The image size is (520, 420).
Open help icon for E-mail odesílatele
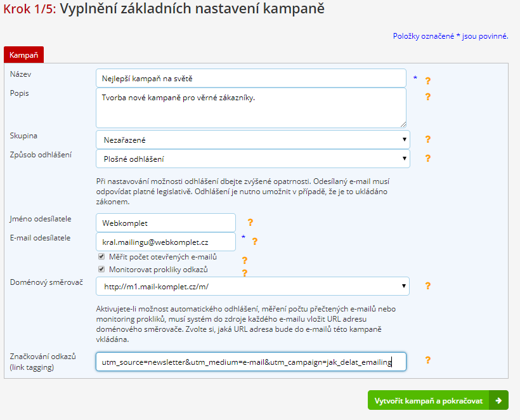pyautogui.click(x=255, y=241)
